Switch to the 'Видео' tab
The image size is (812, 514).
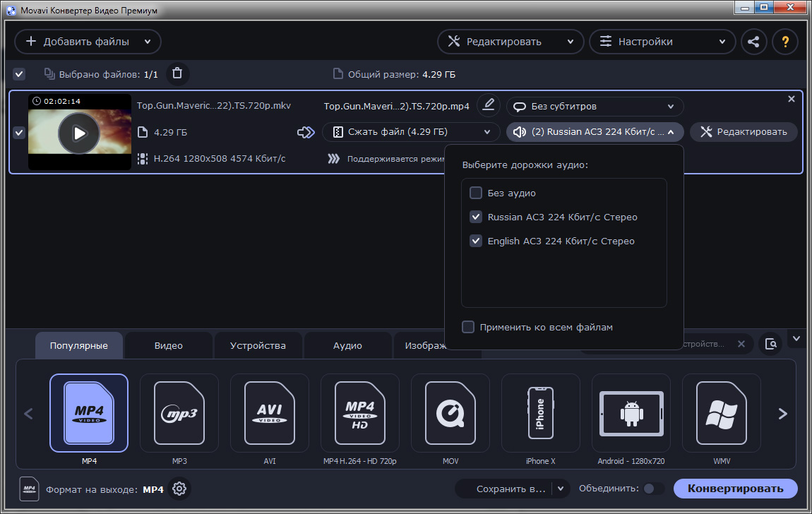[x=168, y=345]
